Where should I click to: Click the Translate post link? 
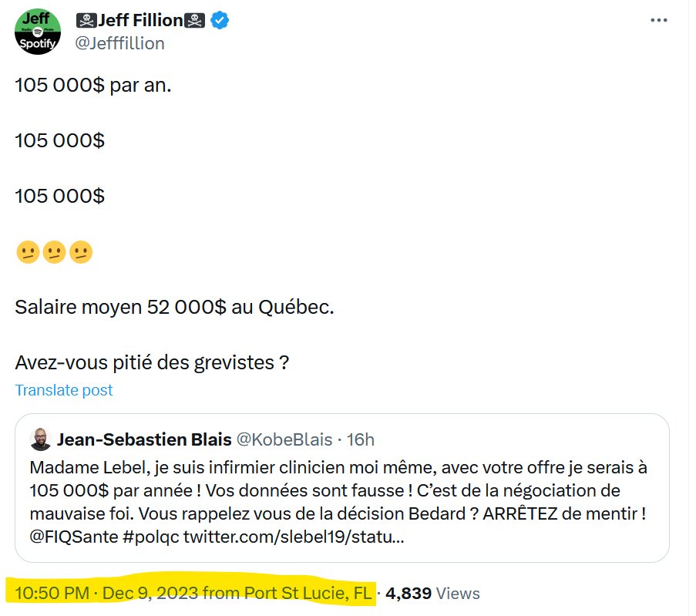pyautogui.click(x=64, y=390)
